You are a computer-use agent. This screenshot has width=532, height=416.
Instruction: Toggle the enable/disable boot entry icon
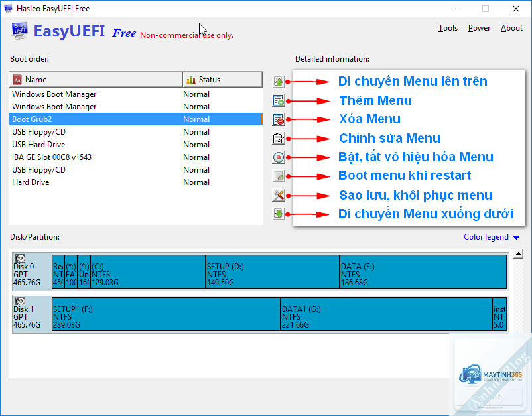[278, 157]
